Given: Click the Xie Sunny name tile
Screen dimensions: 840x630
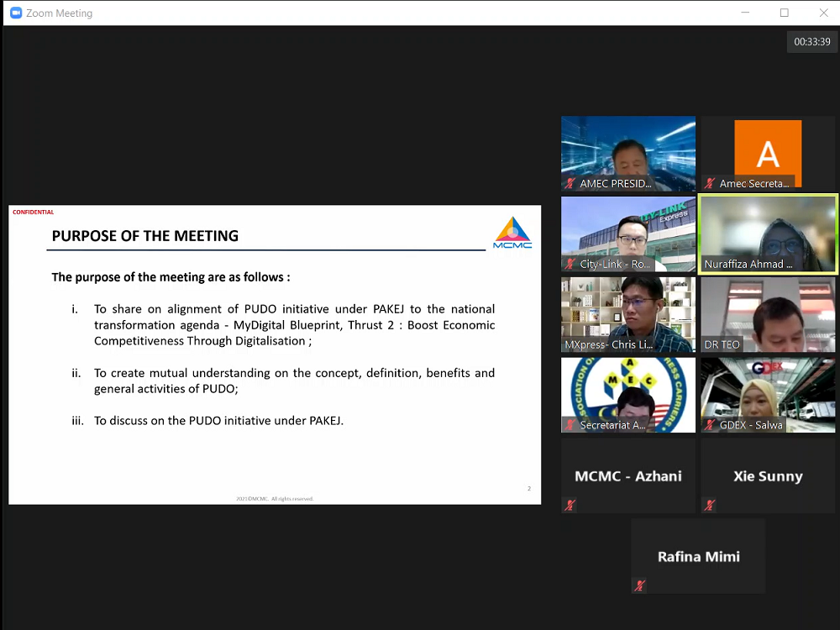Looking at the screenshot, I should point(768,475).
